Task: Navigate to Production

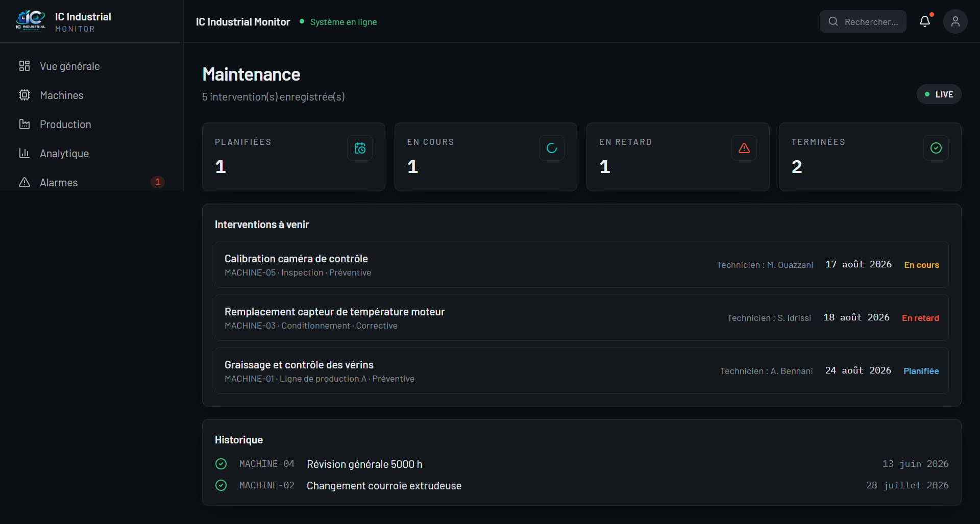Action: click(x=92, y=124)
